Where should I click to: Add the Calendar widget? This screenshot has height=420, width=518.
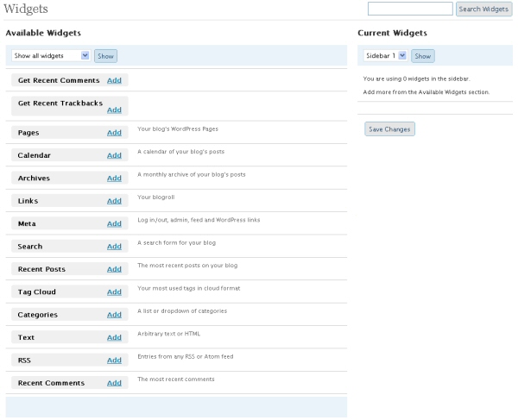point(114,155)
